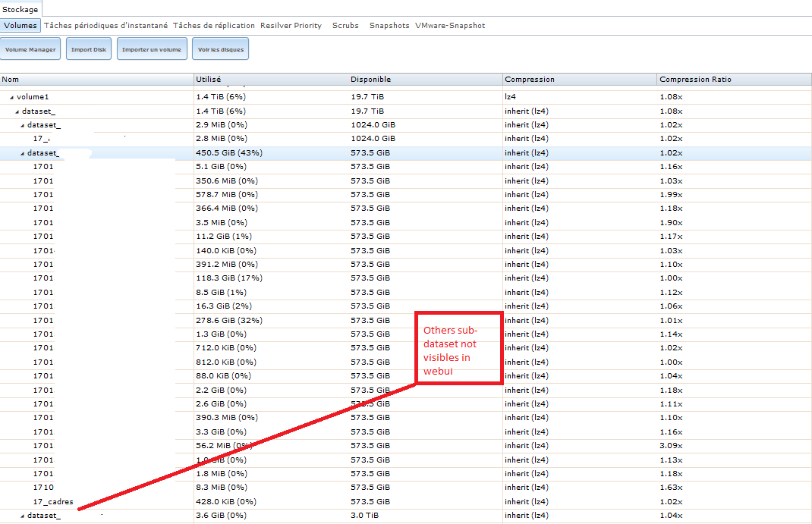Switch to the Snapshots tab
The height and width of the screenshot is (524, 812).
click(x=389, y=26)
